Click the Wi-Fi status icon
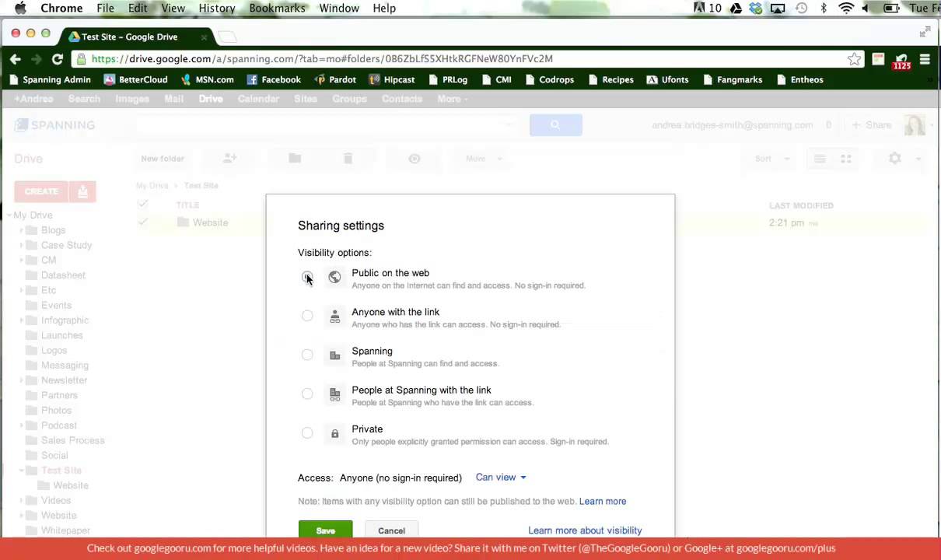The image size is (941, 560). [x=845, y=9]
